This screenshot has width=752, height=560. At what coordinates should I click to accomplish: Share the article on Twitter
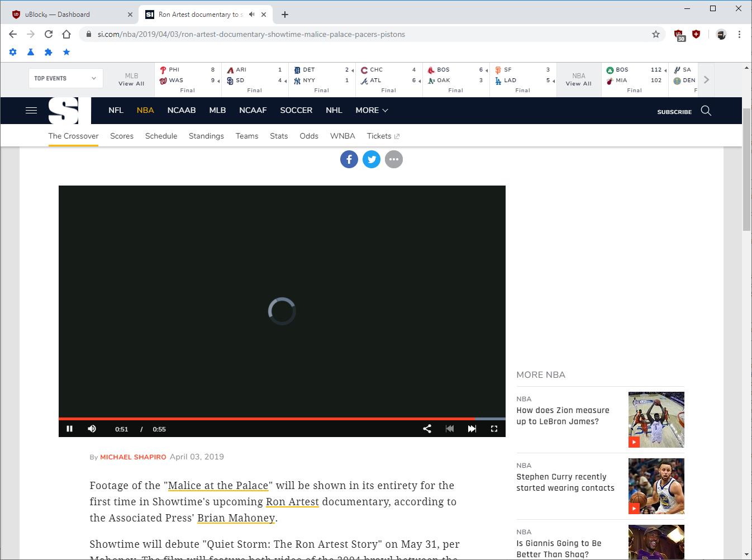(x=372, y=159)
